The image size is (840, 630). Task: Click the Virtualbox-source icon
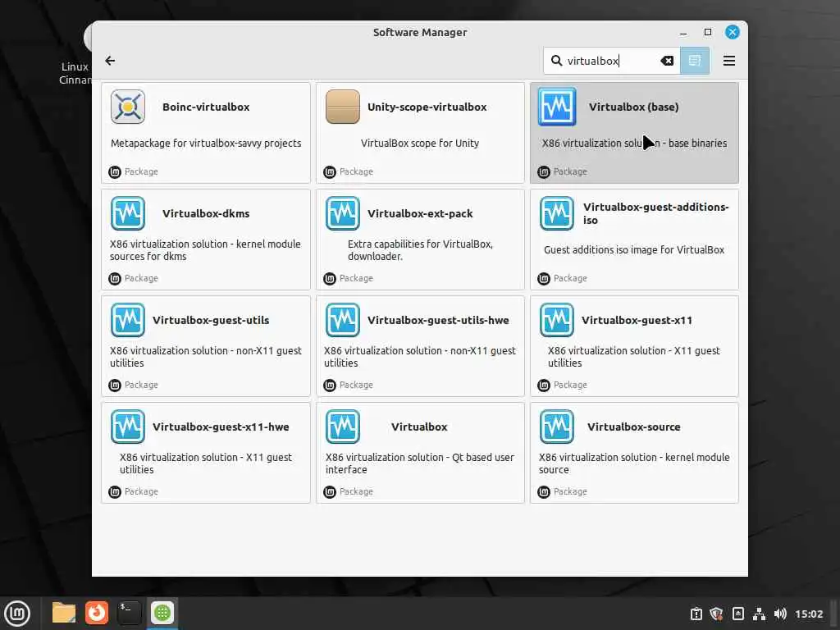[557, 427]
